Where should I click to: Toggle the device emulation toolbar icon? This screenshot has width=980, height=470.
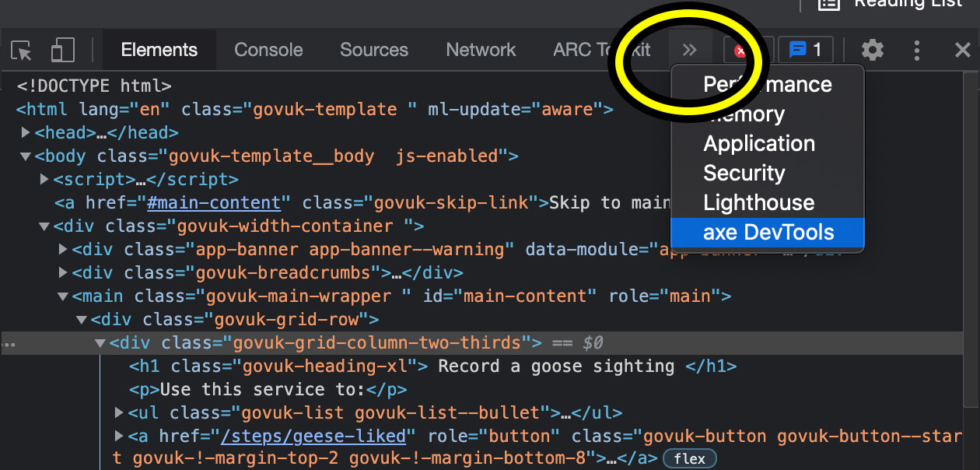point(62,50)
